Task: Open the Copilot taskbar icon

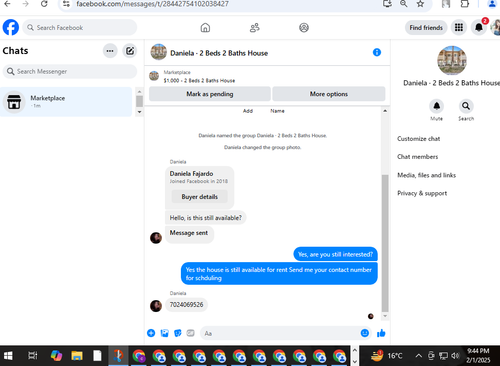Action: 56,356
